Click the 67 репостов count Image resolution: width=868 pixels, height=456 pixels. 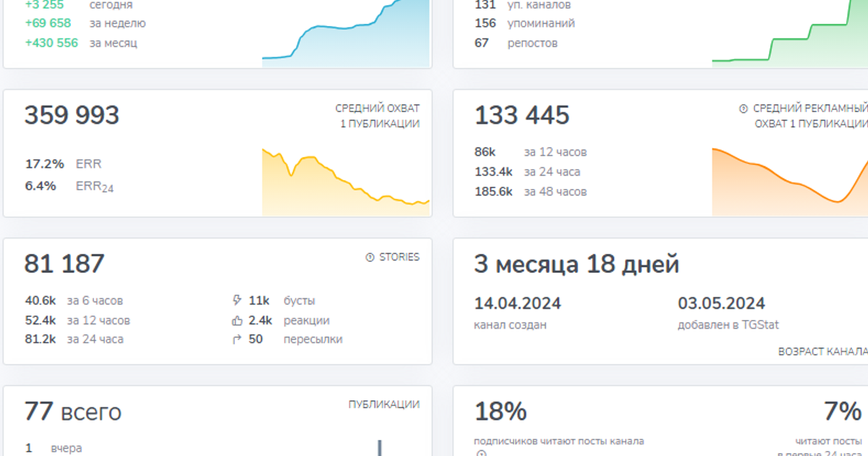[x=482, y=43]
